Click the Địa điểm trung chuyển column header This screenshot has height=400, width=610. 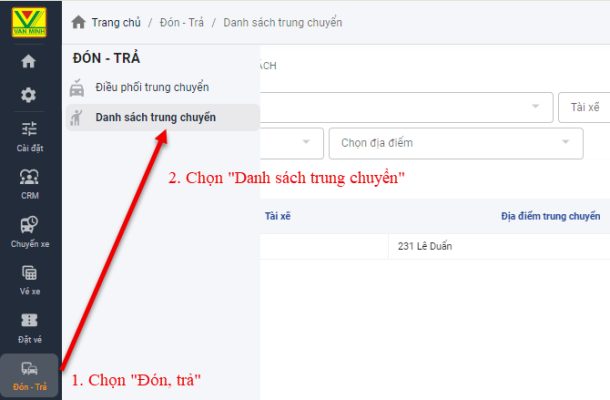pyautogui.click(x=550, y=215)
